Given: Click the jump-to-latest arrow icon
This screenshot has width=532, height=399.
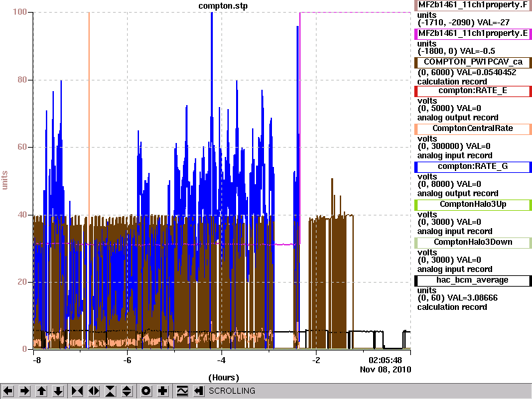Looking at the screenshot, I should pyautogui.click(x=199, y=391).
